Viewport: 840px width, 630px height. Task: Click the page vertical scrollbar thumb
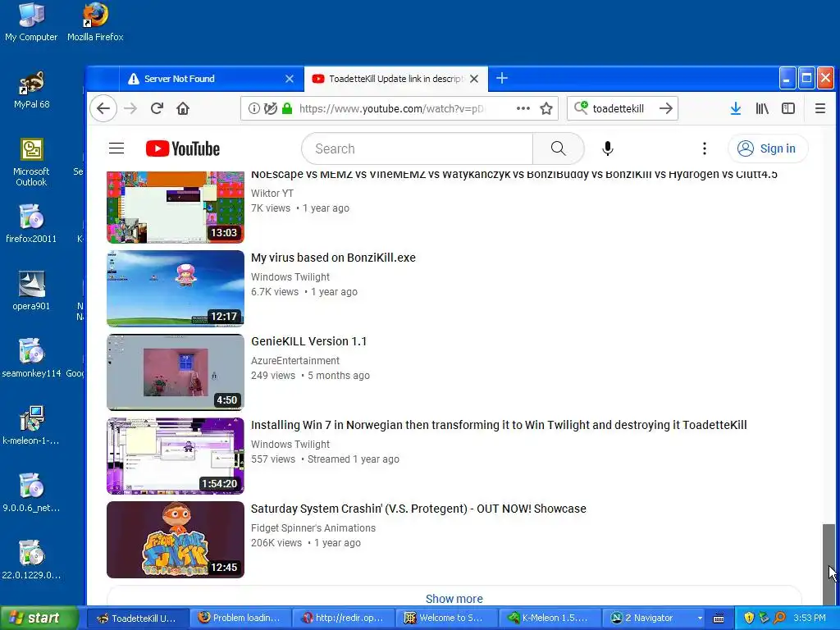click(829, 564)
